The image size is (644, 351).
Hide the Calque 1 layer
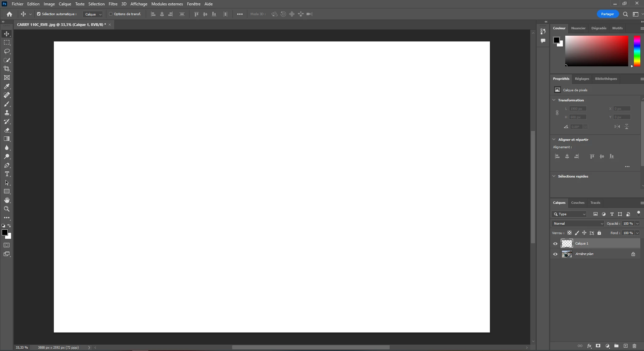pyautogui.click(x=556, y=244)
